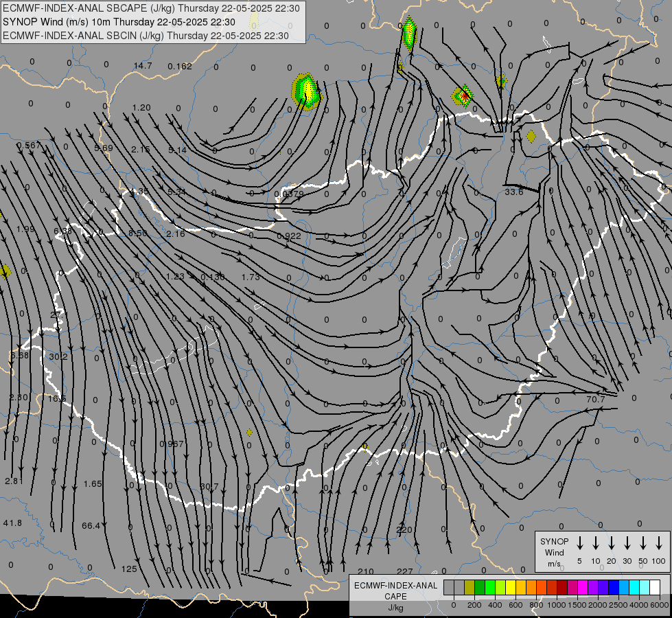Click the SYNOP Wind 10m title line
Screen dimensions: 672x618
[x=119, y=22]
